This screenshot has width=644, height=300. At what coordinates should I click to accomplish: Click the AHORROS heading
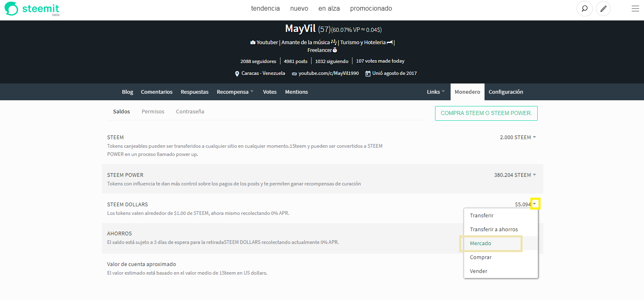pyautogui.click(x=119, y=234)
